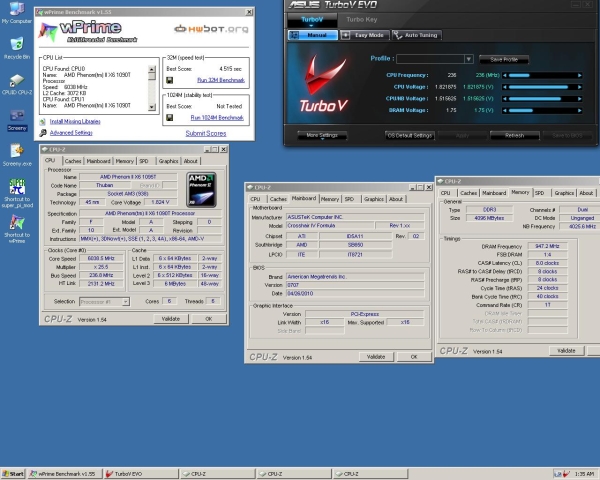Switch to TurboV EVO taskbar item
600x480 pixels.
(x=141, y=474)
